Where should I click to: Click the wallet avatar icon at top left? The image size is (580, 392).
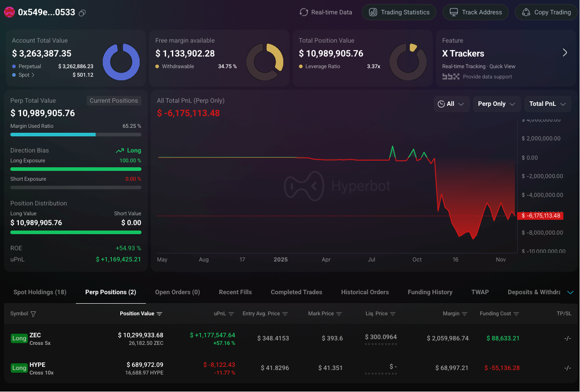9,12
